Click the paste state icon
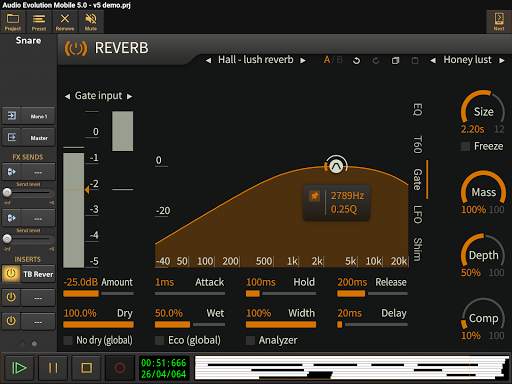Image resolution: width=512 pixels, height=384 pixels. point(415,60)
